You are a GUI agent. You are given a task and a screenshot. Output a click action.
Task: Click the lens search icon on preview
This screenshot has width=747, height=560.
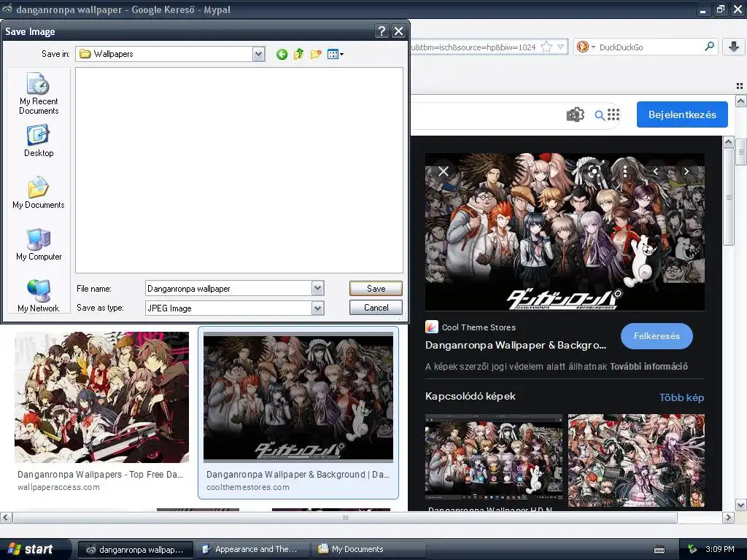click(594, 171)
